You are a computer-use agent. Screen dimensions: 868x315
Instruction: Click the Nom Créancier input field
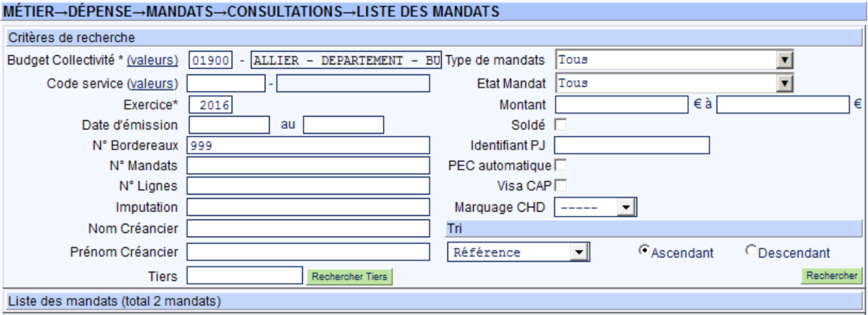point(309,228)
